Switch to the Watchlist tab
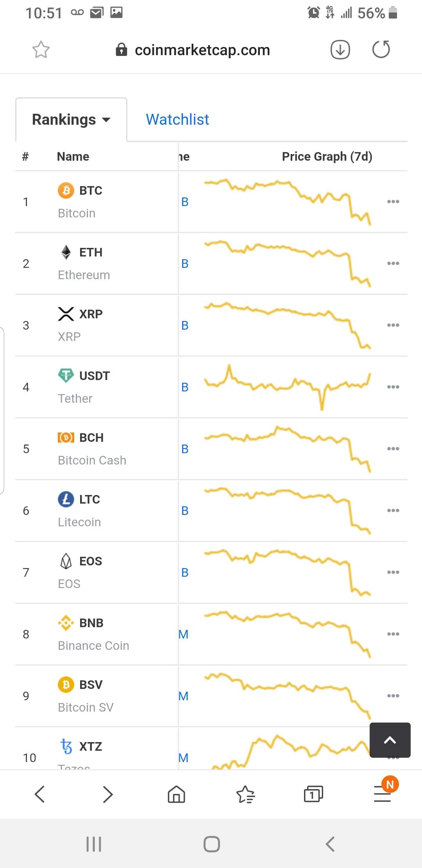Image resolution: width=422 pixels, height=868 pixels. point(177,120)
